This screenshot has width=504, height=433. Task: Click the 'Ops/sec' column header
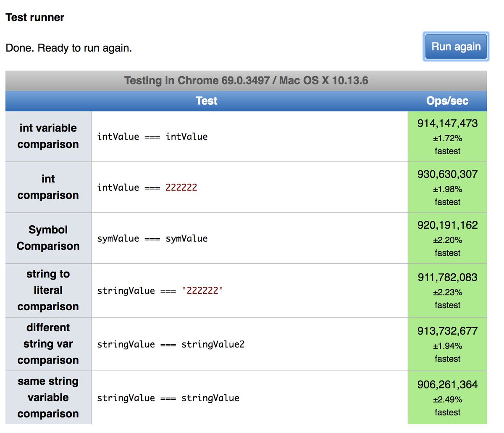coord(447,101)
